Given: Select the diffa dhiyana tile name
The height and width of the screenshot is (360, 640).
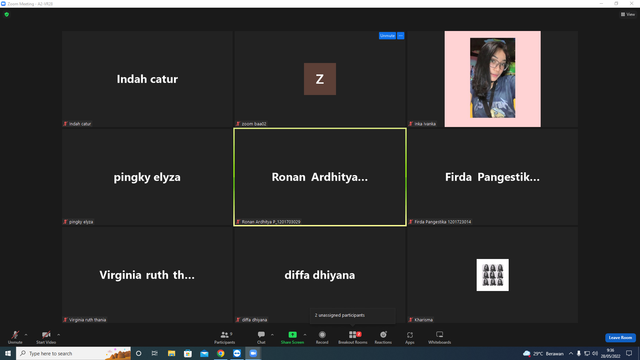Looking at the screenshot, I should (320, 275).
